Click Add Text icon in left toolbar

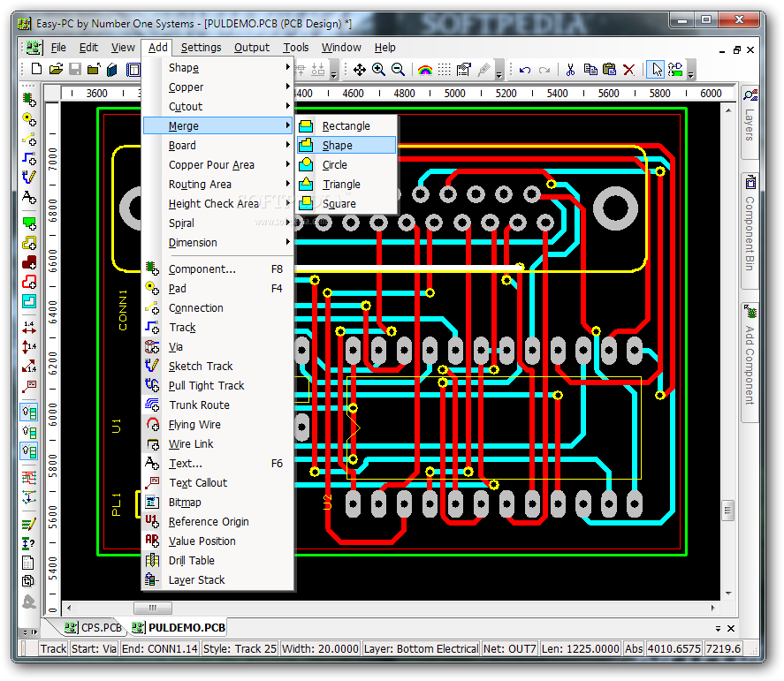point(29,197)
